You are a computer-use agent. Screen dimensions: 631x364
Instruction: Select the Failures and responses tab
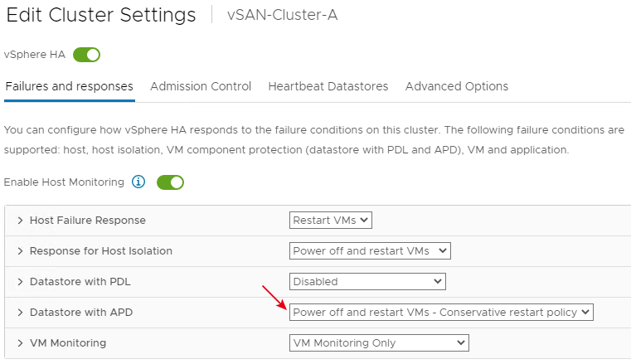coord(69,86)
